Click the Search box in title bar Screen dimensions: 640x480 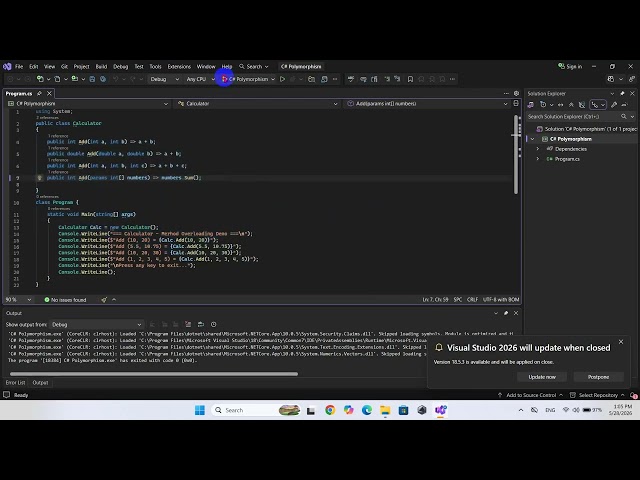click(x=254, y=67)
